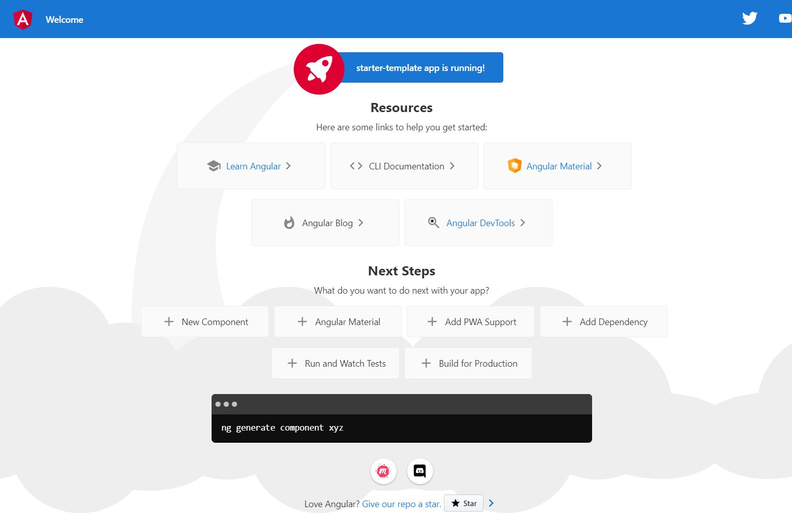The image size is (792, 532).
Task: Click the plus icon beside Run and Watch Tests
Action: click(292, 363)
